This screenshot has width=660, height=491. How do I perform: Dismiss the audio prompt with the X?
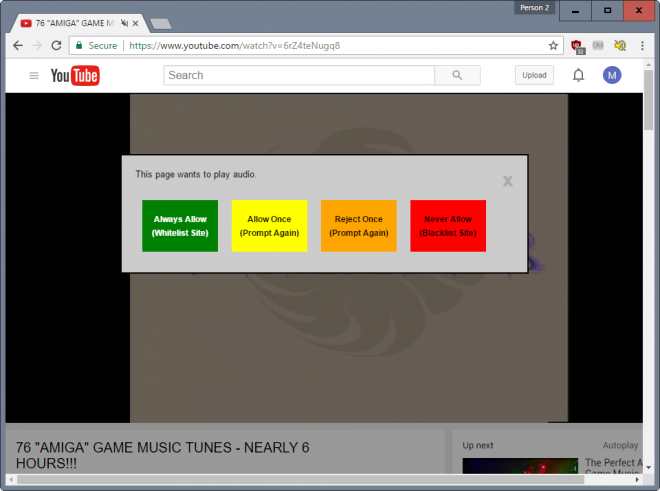pyautogui.click(x=508, y=181)
